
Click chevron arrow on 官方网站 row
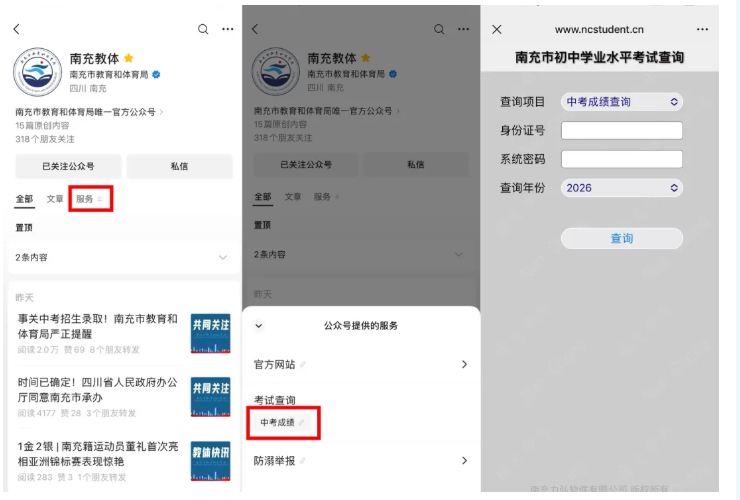pos(464,364)
